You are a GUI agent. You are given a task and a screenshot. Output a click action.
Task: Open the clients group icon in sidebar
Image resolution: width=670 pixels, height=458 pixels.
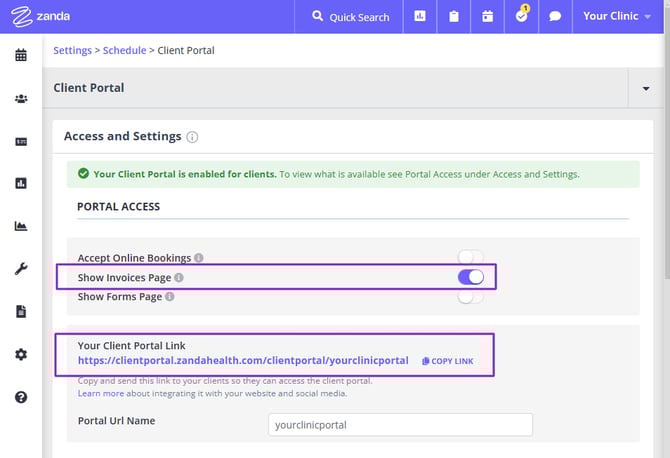point(21,98)
